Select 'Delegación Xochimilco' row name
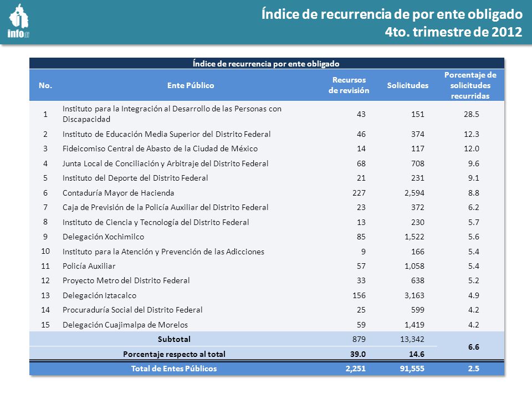 (103, 237)
